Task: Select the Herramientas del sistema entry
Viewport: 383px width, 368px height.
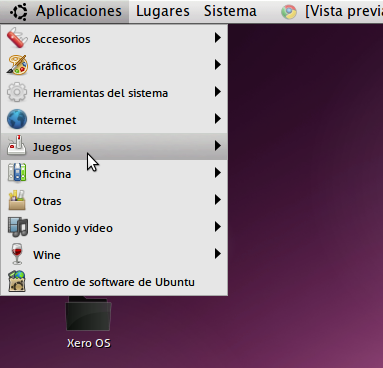Action: (114, 92)
